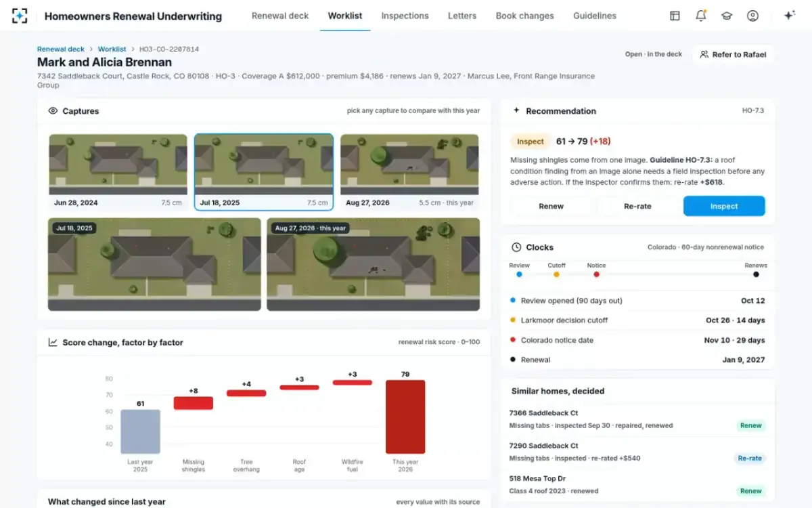812x508 pixels.
Task: Click the blue Inspect action button
Action: (x=724, y=206)
